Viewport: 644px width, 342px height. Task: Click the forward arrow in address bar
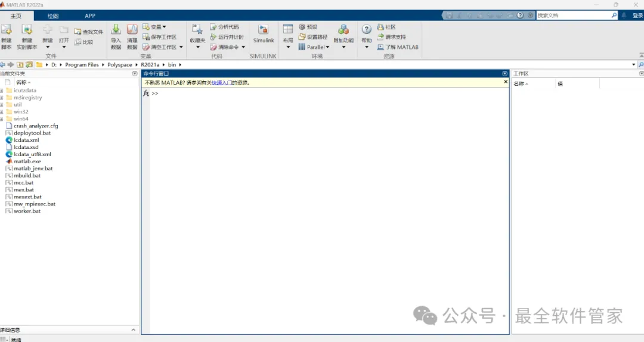coord(11,64)
